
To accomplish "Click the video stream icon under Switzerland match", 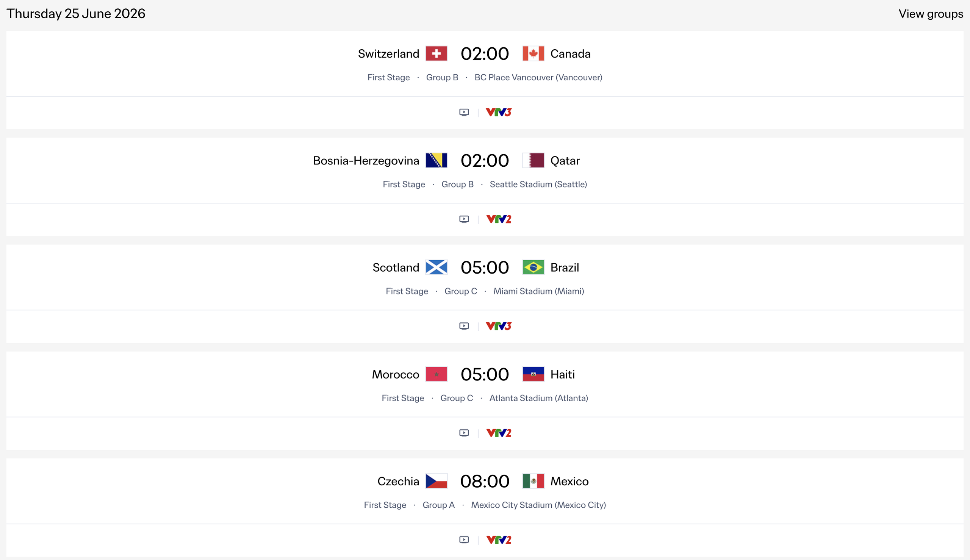I will pyautogui.click(x=464, y=112).
